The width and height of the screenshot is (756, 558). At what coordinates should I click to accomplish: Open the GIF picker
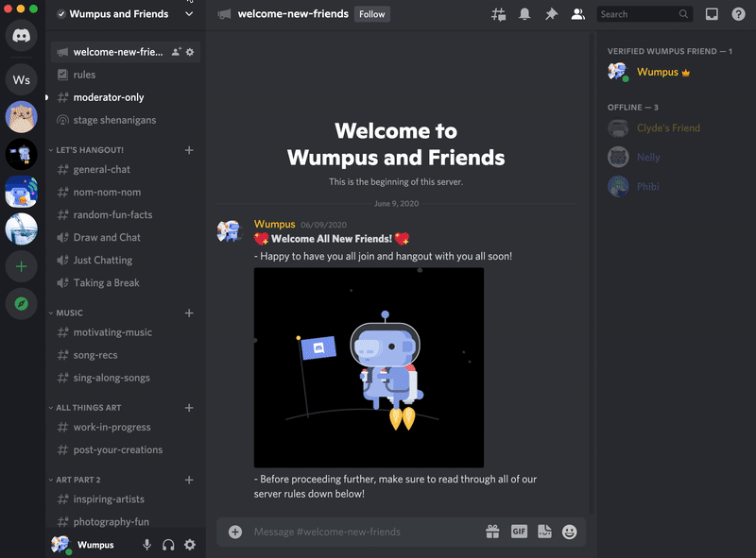click(x=519, y=532)
